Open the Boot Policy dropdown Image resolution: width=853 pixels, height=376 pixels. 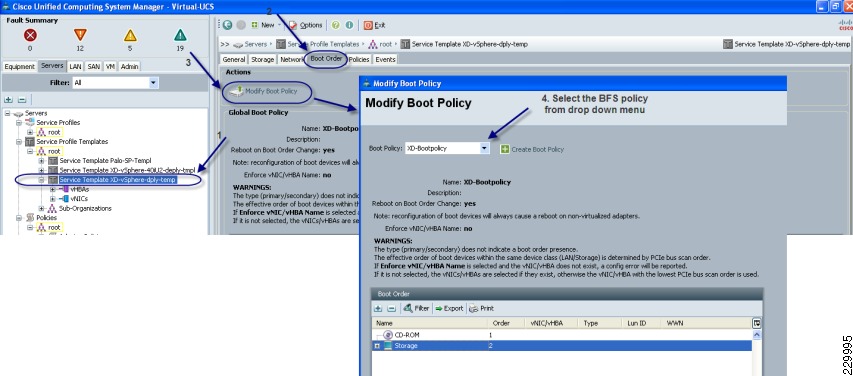[485, 149]
